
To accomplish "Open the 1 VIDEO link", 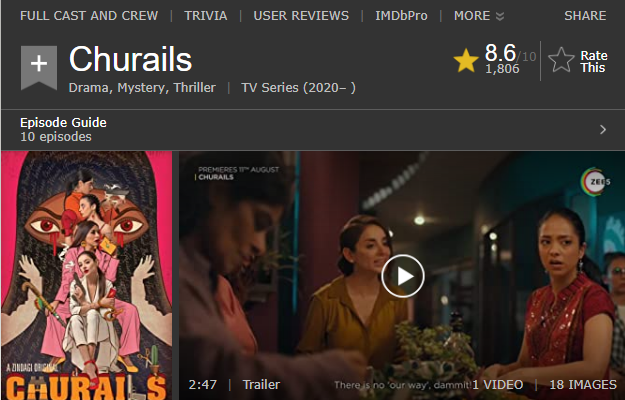I will point(498,384).
